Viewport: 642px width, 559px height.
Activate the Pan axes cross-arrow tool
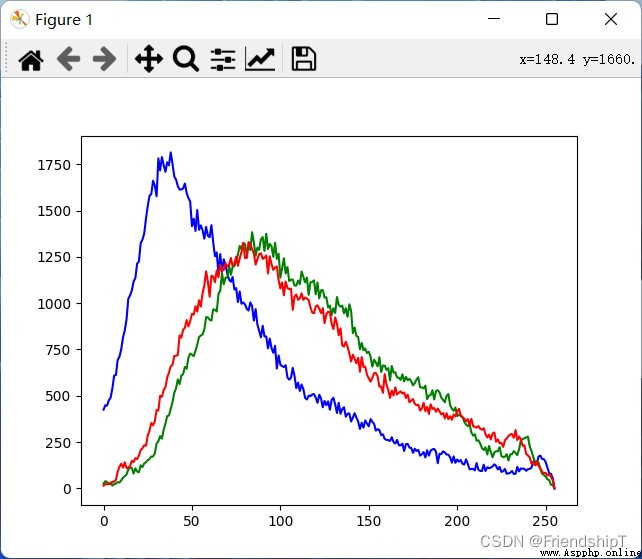[149, 59]
